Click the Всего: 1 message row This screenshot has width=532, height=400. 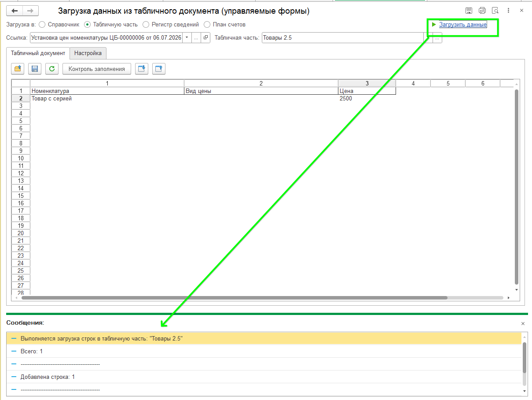264,351
